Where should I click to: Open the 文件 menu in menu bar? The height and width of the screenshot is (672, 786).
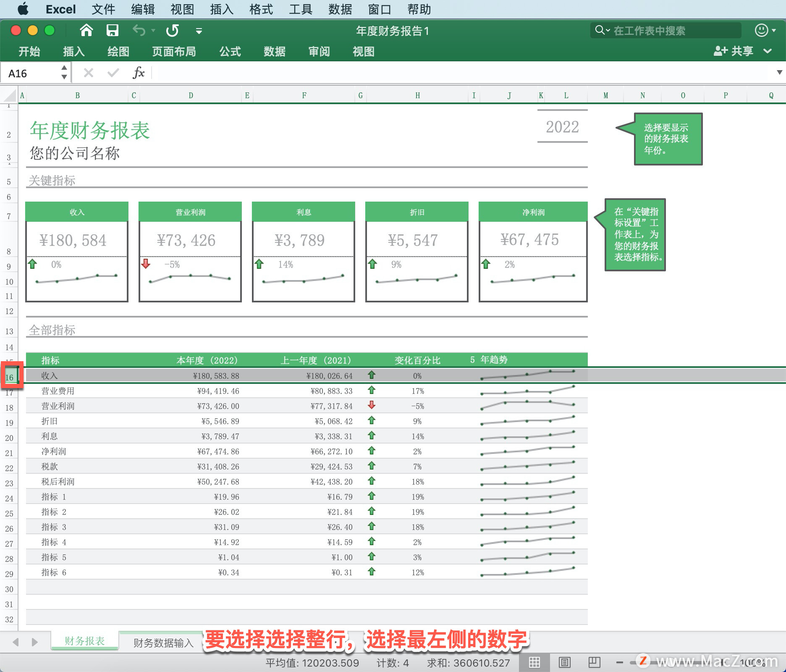pos(103,9)
